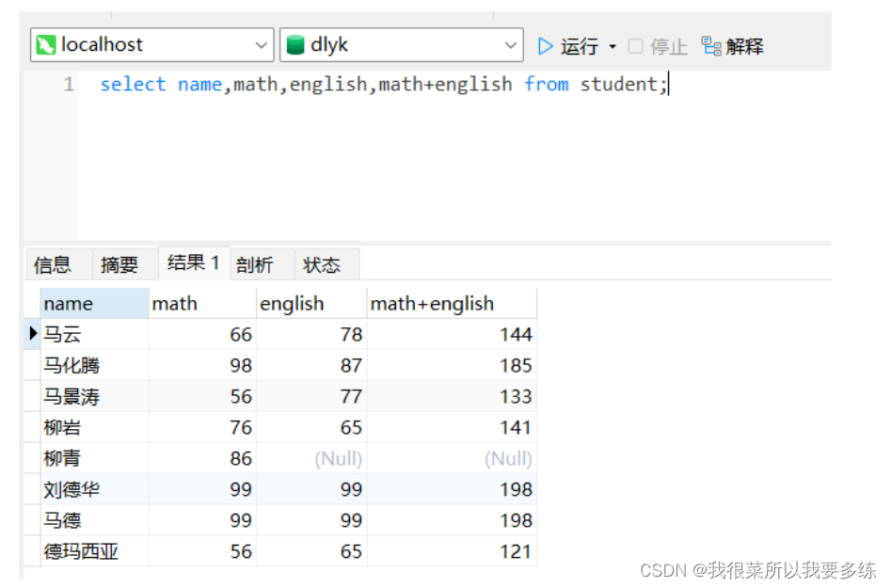Image resolution: width=891 pixels, height=588 pixels.
Task: Click the word student in the query
Action: (x=619, y=84)
